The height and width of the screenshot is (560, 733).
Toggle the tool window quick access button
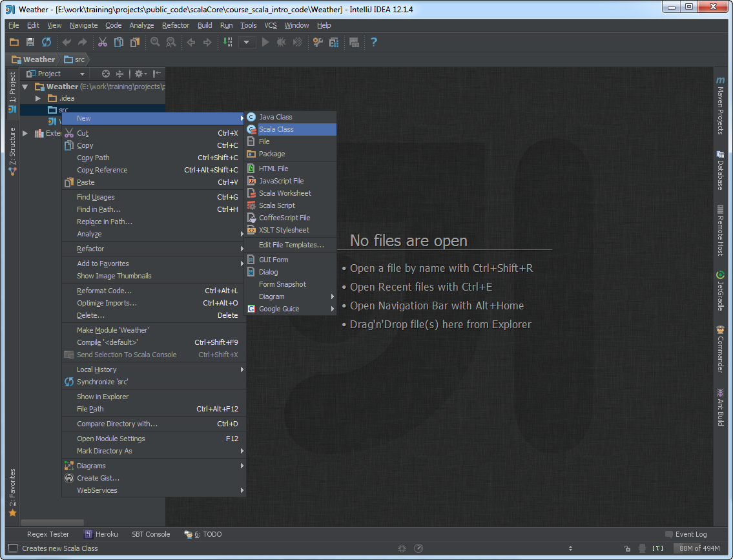(x=13, y=548)
